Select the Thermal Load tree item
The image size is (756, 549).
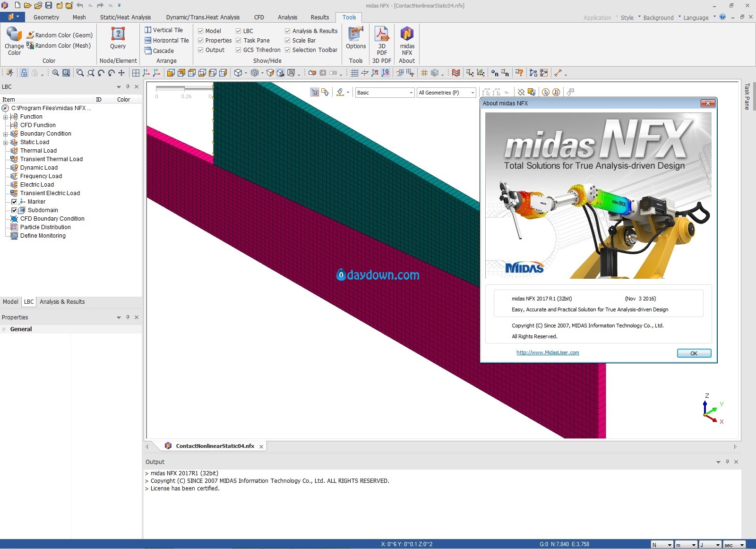tap(38, 150)
